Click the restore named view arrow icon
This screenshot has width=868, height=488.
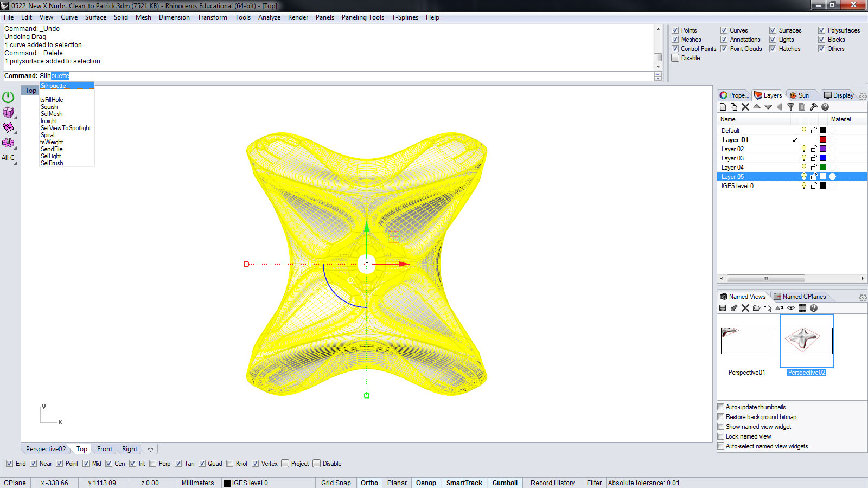[x=734, y=308]
